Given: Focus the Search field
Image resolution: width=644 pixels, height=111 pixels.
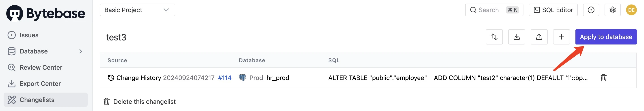Looking at the screenshot, I should [x=494, y=10].
